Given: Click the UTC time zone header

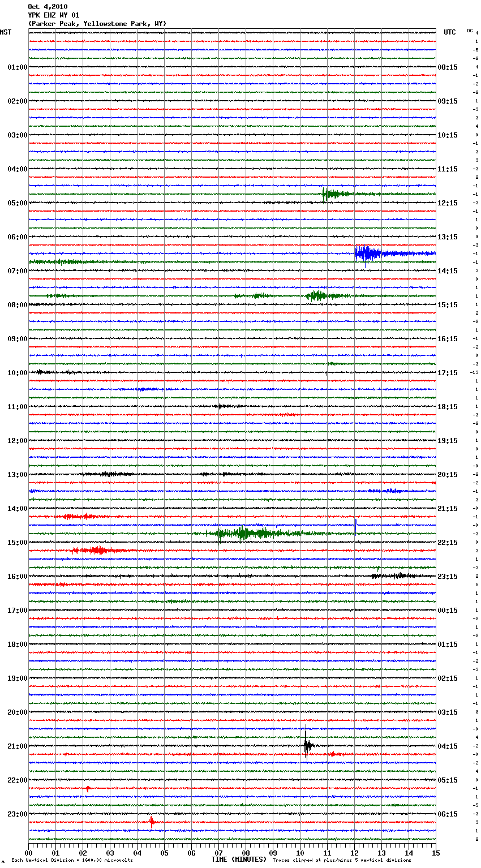Looking at the screenshot, I should 450,32.
